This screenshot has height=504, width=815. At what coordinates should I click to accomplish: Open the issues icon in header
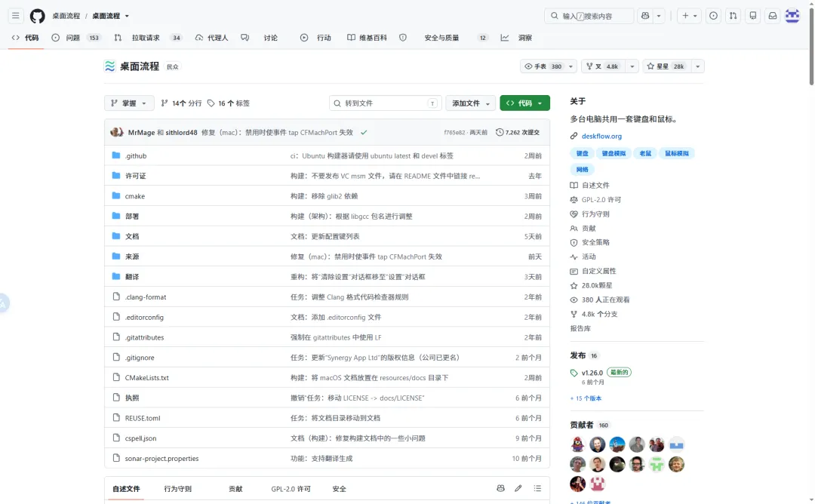(x=713, y=16)
